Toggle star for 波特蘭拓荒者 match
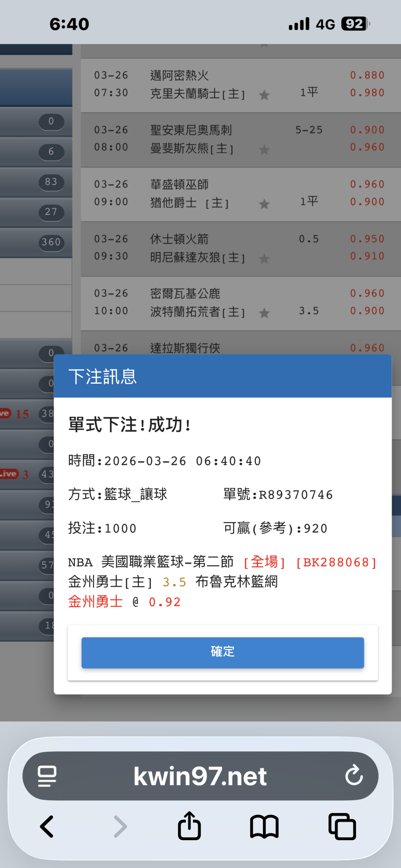 click(x=264, y=313)
